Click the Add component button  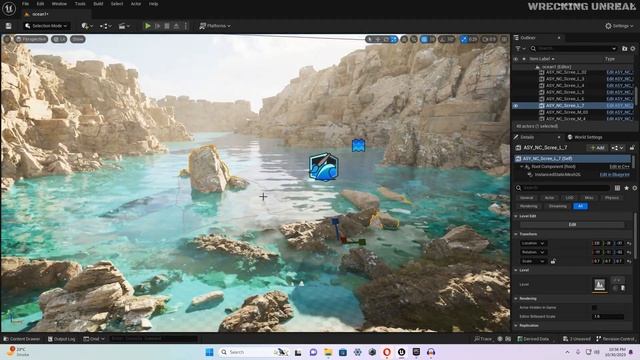[597, 148]
